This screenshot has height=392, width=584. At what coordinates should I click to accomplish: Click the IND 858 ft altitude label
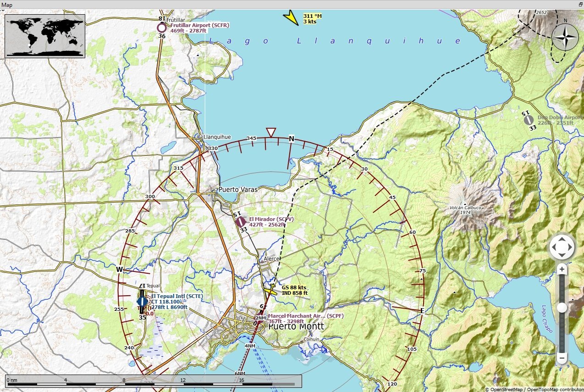point(295,293)
